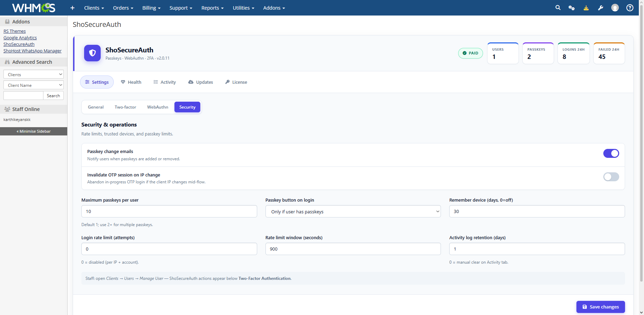Click the WHMCS logo
The width and height of the screenshot is (644, 315).
tap(33, 8)
